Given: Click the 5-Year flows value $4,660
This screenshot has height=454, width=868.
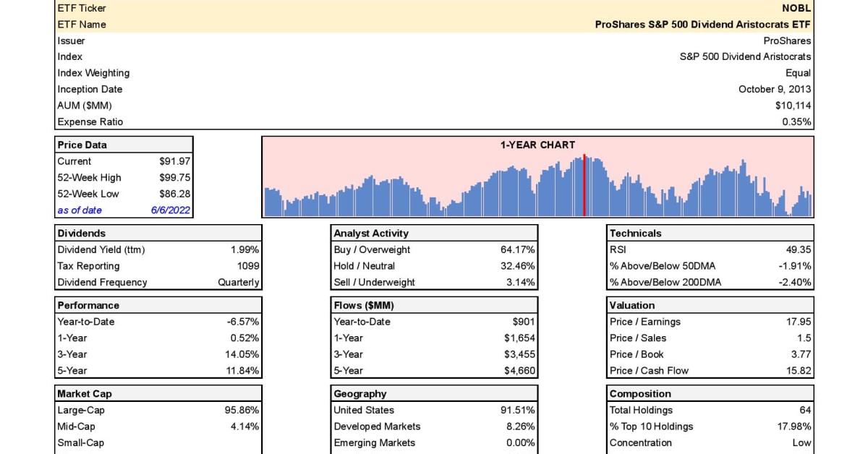Looking at the screenshot, I should pyautogui.click(x=519, y=370).
